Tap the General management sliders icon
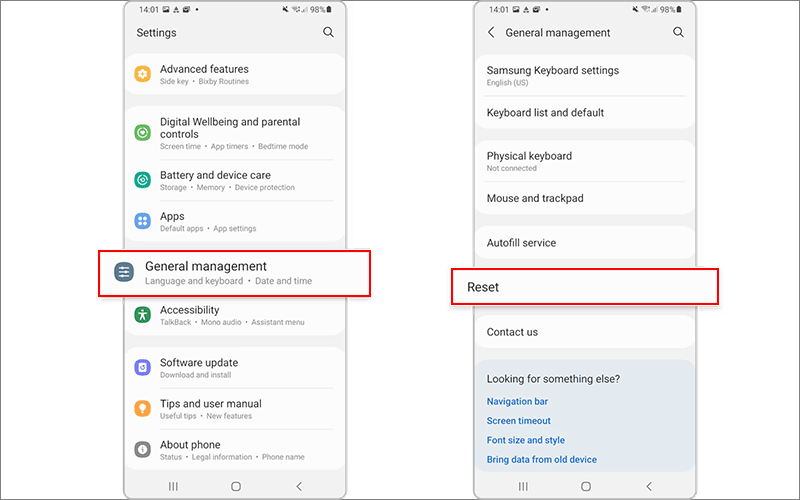Viewport: 800px width, 500px height. pyautogui.click(x=124, y=272)
